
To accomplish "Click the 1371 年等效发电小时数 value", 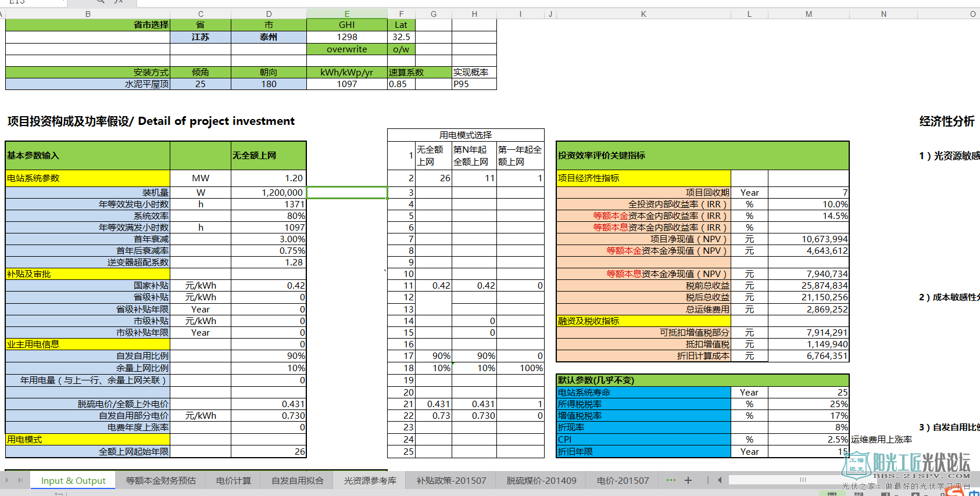I will (x=269, y=204).
